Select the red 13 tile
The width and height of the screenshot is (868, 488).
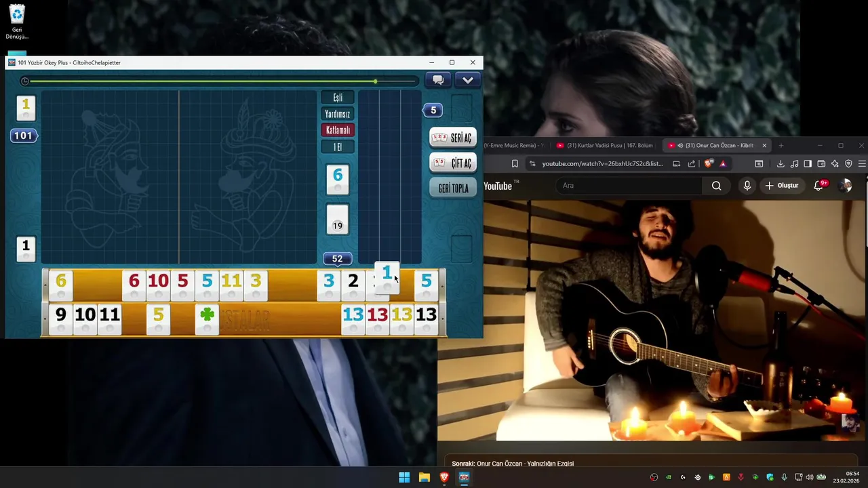coord(378,319)
